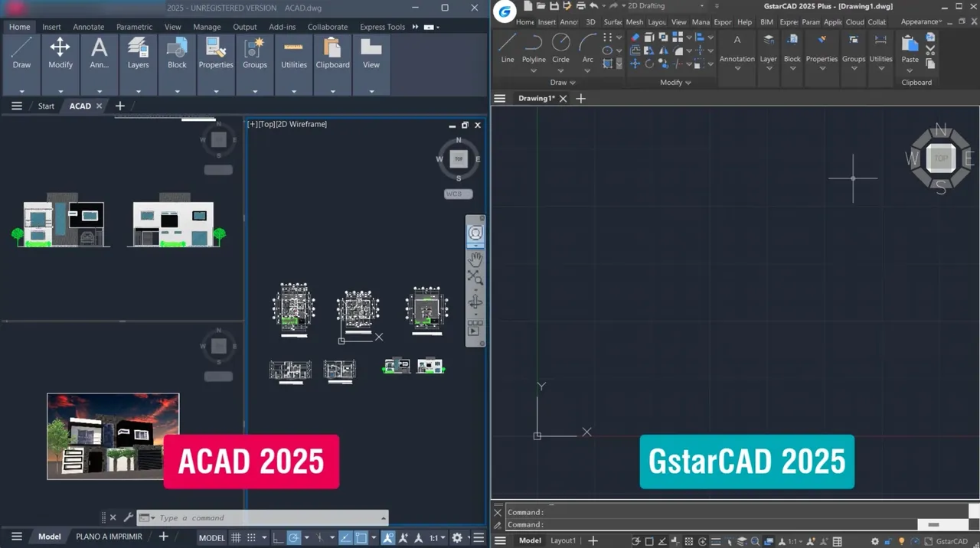Click the Print icon in GstarCAD quick access

tap(580, 6)
